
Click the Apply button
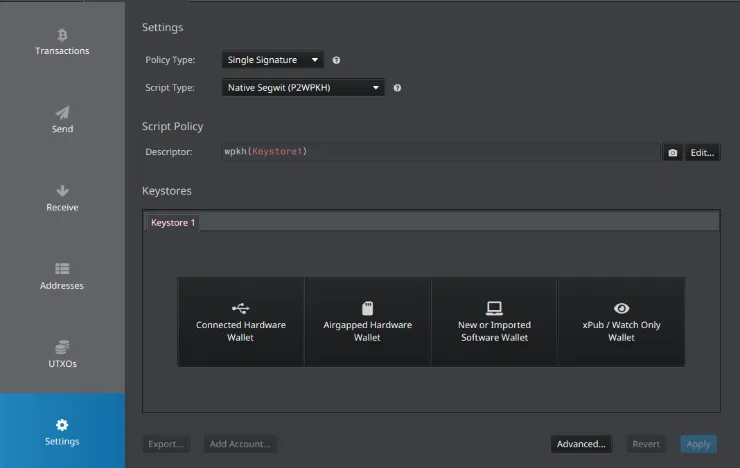tap(698, 444)
